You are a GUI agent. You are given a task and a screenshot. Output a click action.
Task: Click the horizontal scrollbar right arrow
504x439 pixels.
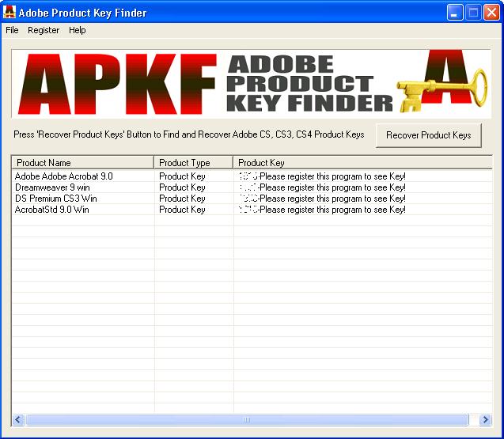point(485,420)
